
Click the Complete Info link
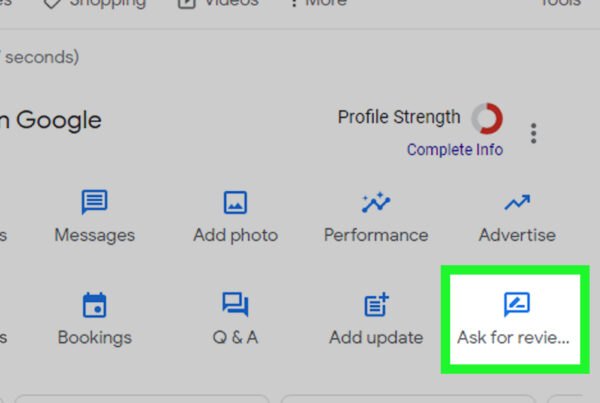(x=455, y=150)
